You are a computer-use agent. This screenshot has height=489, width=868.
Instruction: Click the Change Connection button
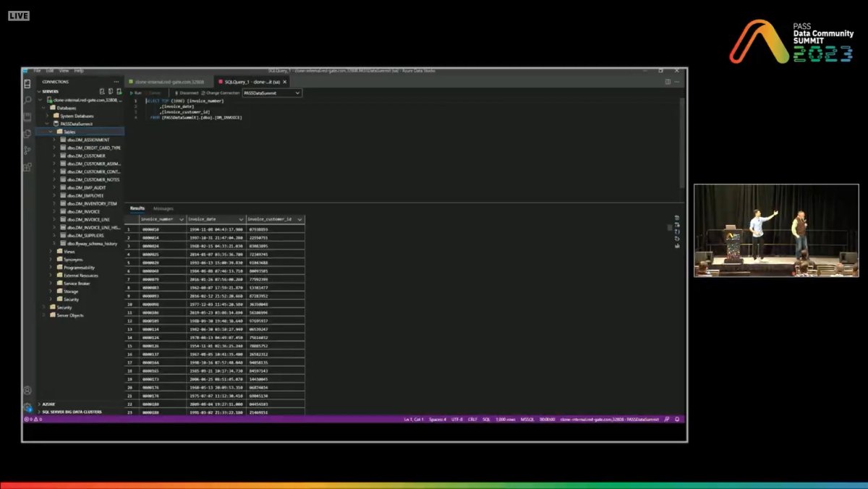(220, 93)
